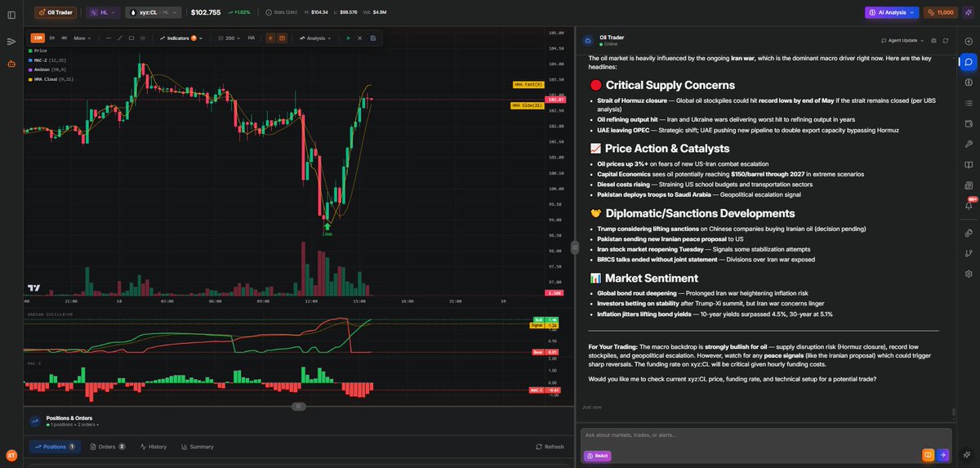The image size is (980, 468).
Task: Open the Indicators dropdown
Action: [x=180, y=38]
